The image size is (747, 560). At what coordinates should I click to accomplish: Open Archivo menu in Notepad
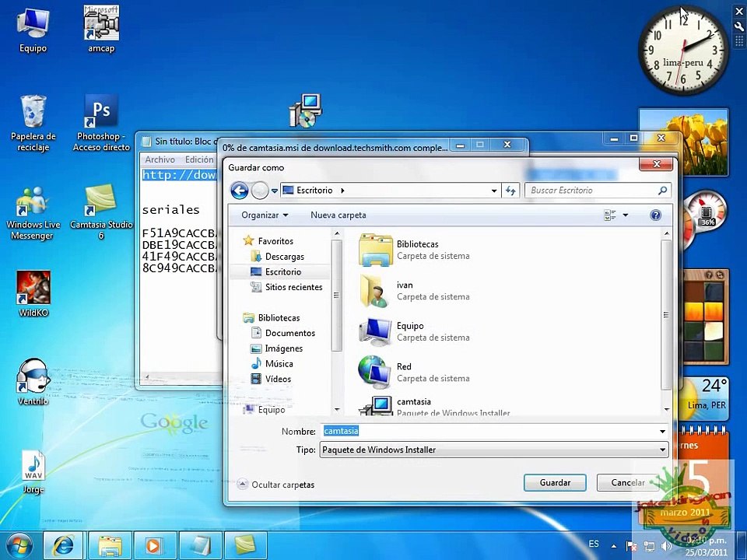160,159
